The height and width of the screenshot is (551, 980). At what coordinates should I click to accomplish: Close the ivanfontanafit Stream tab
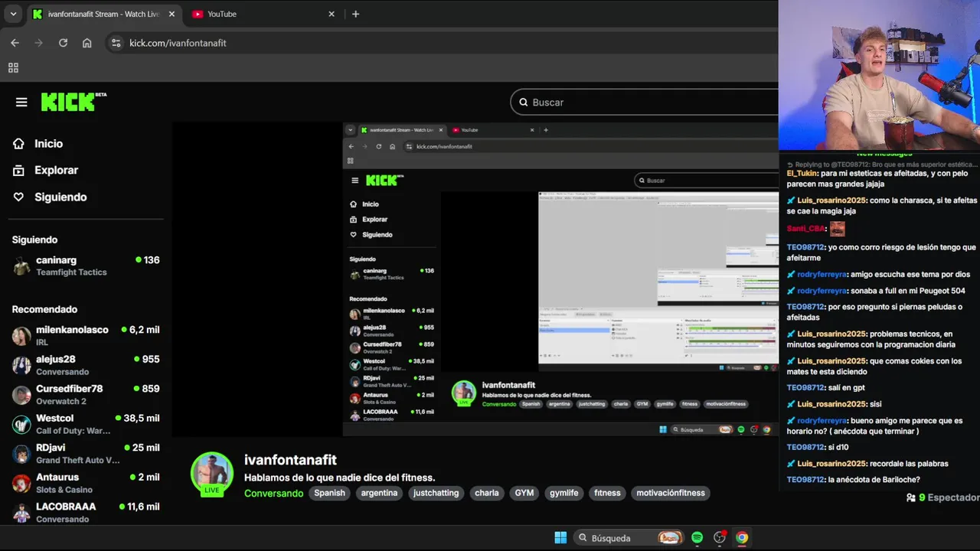click(171, 14)
